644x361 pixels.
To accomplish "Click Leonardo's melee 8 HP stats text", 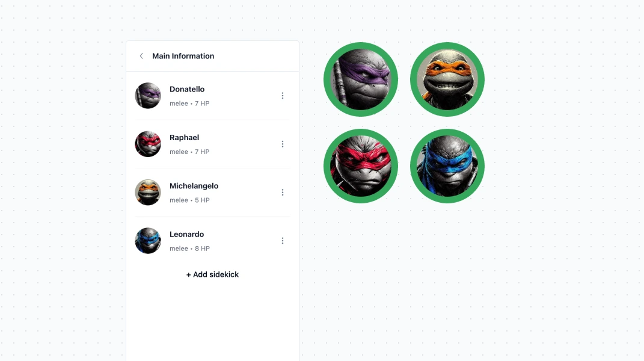I will (190, 248).
